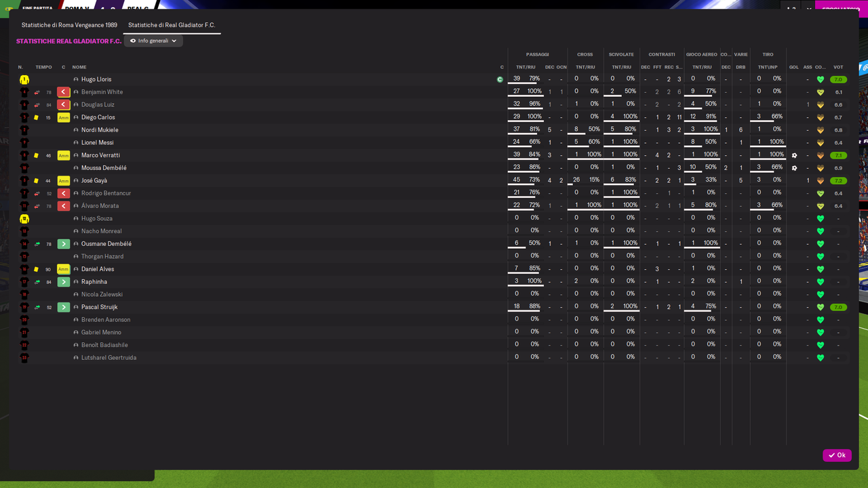Click the ASS assists column header
Image resolution: width=868 pixels, height=488 pixels.
click(808, 67)
